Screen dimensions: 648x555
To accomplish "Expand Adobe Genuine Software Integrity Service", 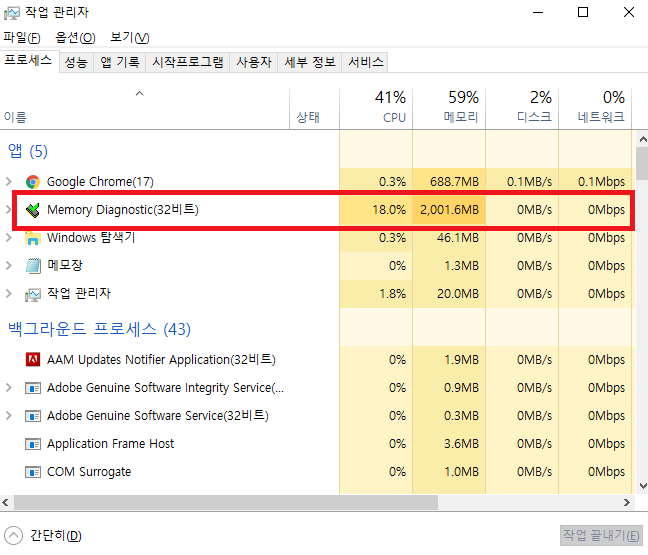I will pos(8,388).
